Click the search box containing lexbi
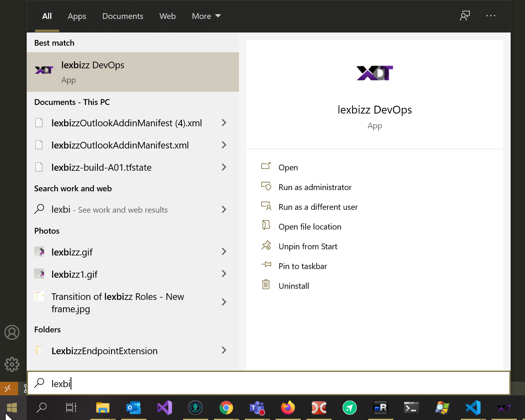This screenshot has height=420, width=525. click(269, 383)
